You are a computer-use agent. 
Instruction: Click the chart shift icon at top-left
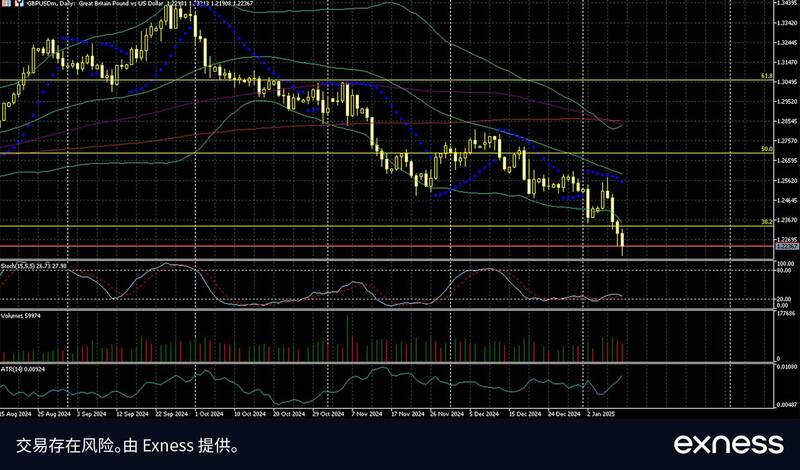(x=5, y=4)
